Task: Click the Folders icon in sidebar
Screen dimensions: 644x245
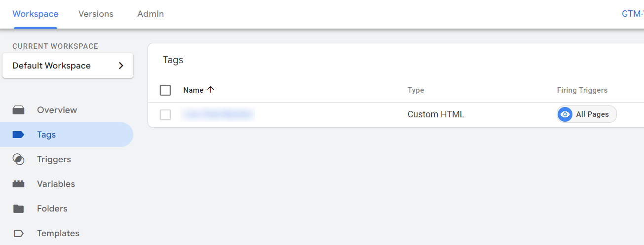Action: [x=19, y=209]
